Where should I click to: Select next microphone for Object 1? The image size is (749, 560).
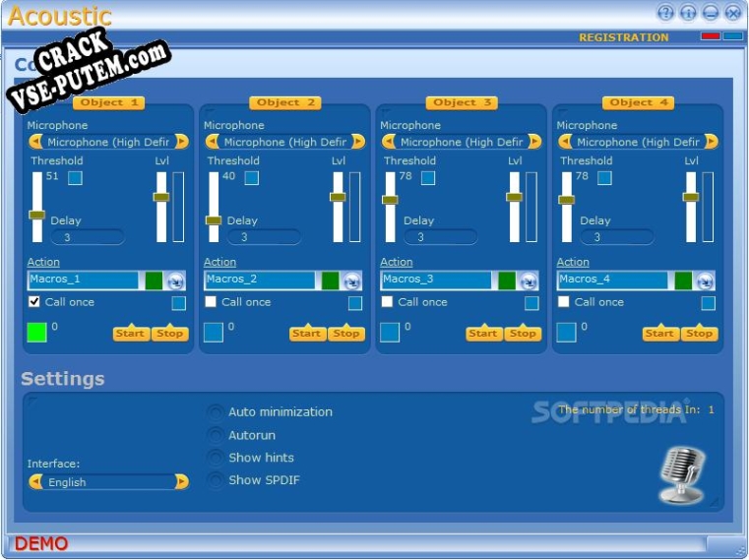tap(182, 142)
